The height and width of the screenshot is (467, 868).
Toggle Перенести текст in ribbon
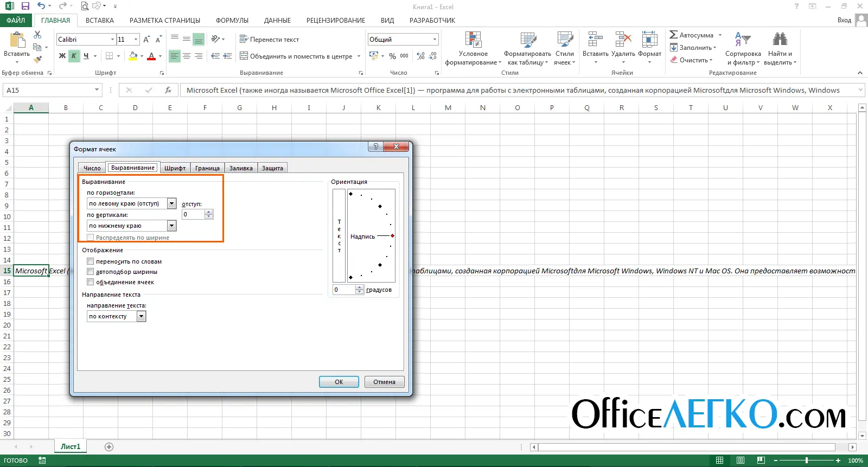pos(270,40)
